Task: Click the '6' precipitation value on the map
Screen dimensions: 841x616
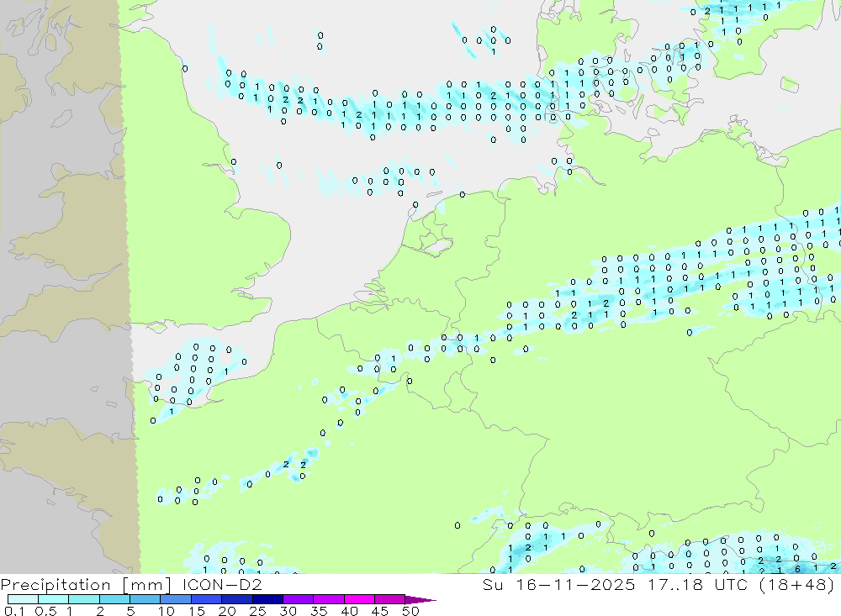Action: pos(797,569)
